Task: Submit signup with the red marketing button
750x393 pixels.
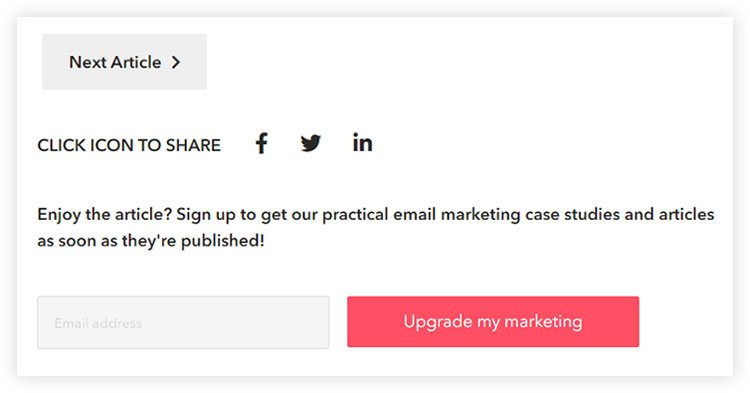Action: (x=493, y=322)
